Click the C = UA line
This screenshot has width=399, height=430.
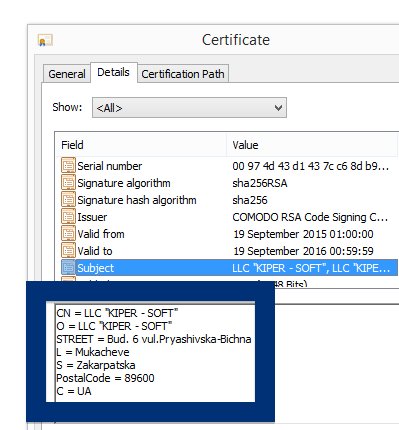[x=74, y=391]
